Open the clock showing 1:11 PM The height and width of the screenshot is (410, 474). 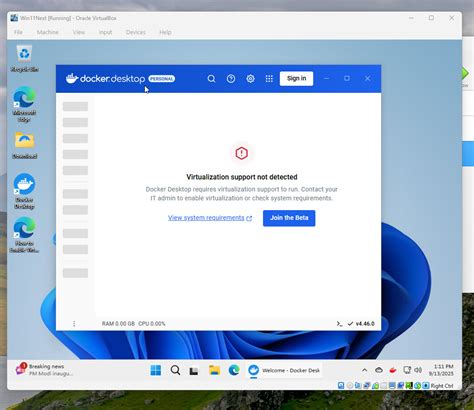tap(441, 370)
